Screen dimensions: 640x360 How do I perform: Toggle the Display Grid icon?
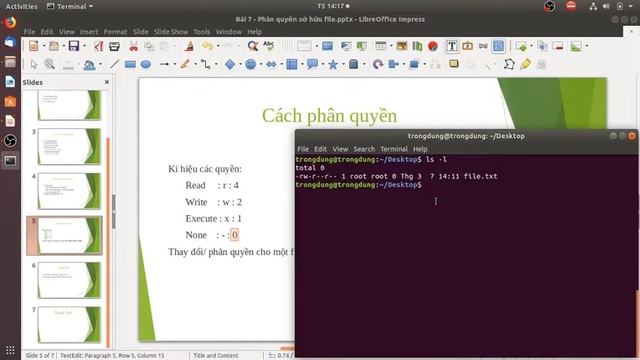point(286,46)
